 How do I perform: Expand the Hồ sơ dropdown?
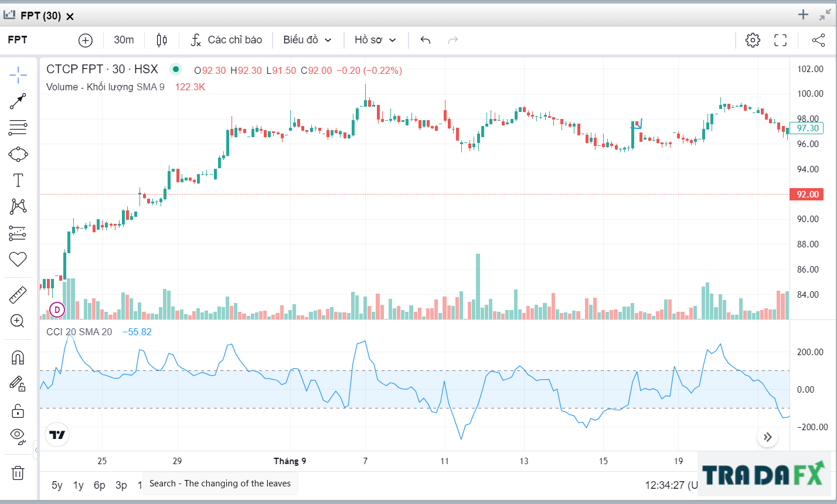click(x=375, y=40)
